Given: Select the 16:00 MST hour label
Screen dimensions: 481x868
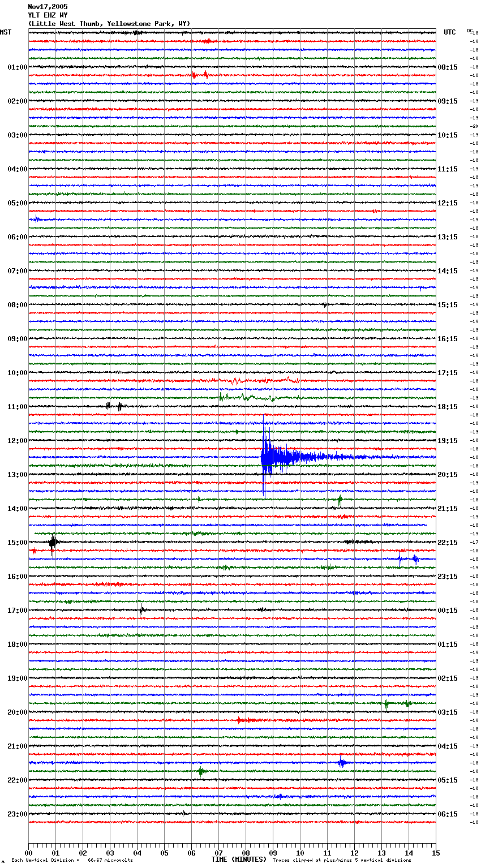Looking at the screenshot, I should pyautogui.click(x=17, y=577).
